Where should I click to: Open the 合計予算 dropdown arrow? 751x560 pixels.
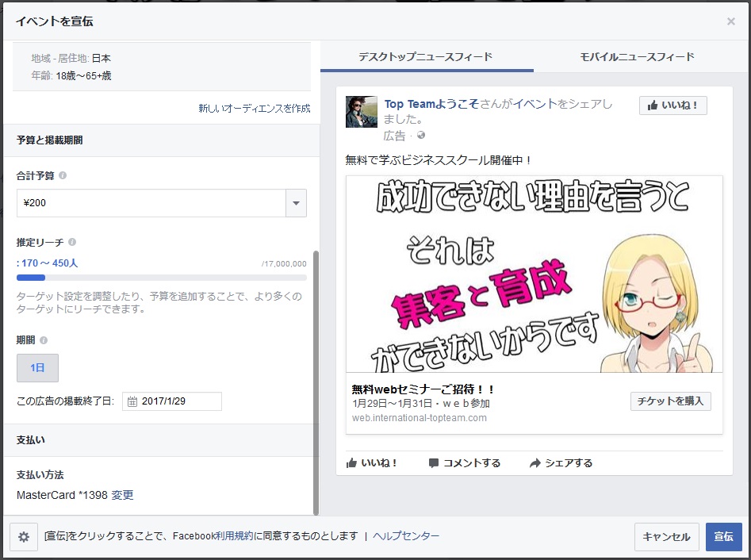[296, 203]
